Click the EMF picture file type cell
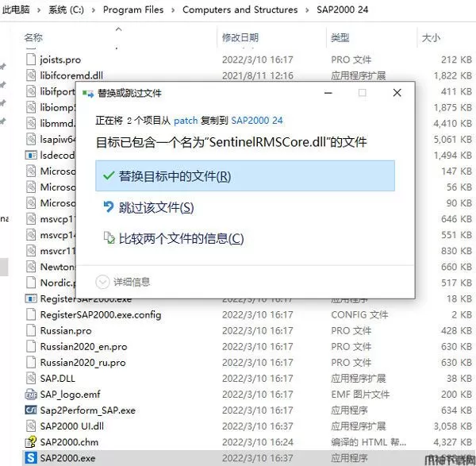This screenshot has width=476, height=466. [x=360, y=395]
